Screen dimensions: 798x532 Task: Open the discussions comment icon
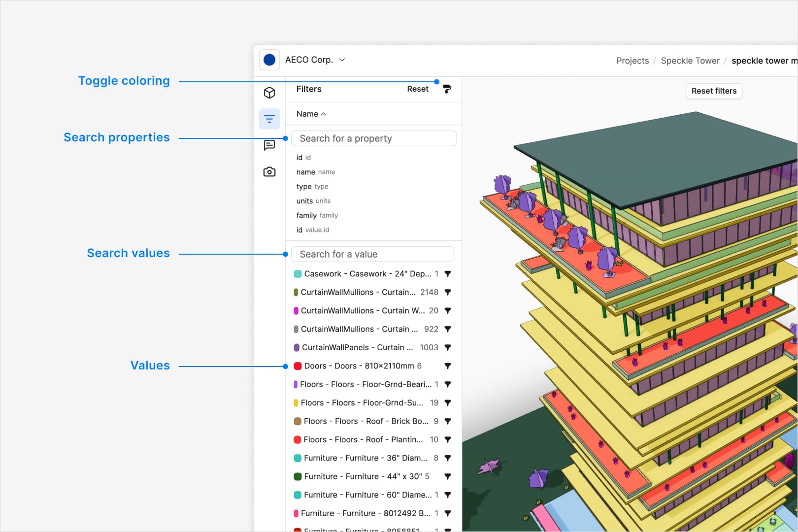[269, 145]
